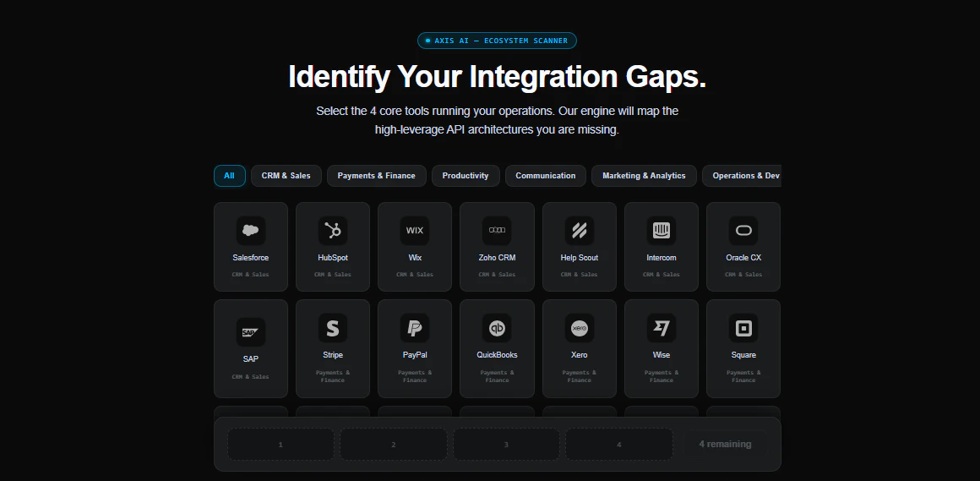This screenshot has width=980, height=481.
Task: Click CRM & Sales caption under SAP
Action: (251, 376)
